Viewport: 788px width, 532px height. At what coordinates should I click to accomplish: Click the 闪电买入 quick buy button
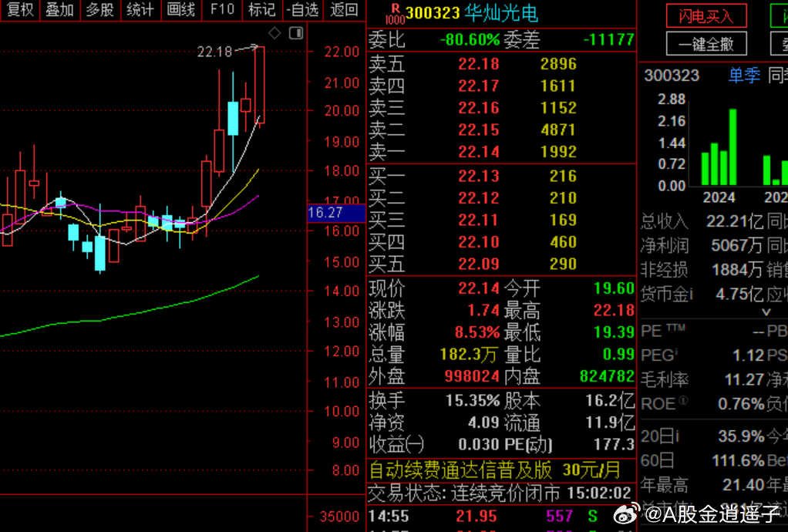point(706,16)
